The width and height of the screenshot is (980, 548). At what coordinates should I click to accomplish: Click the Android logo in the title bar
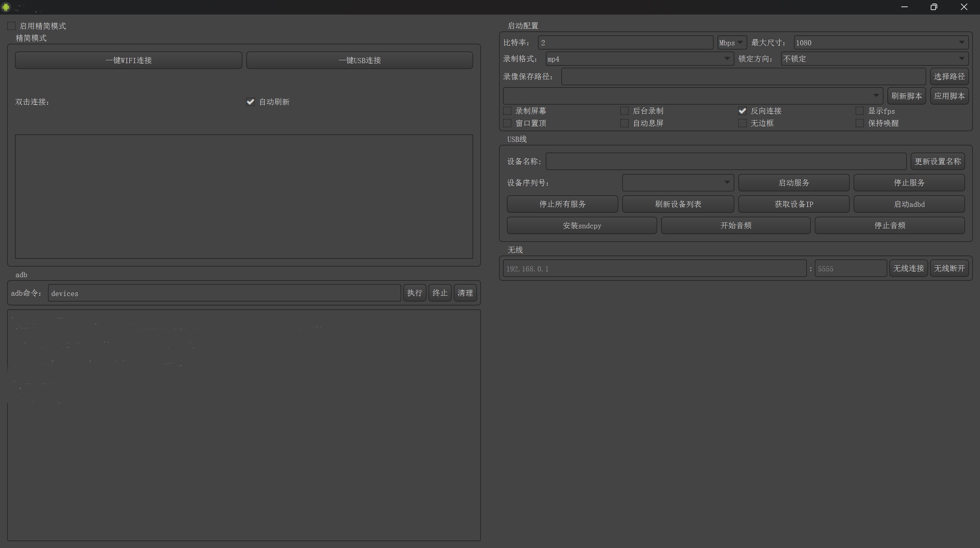coord(6,7)
